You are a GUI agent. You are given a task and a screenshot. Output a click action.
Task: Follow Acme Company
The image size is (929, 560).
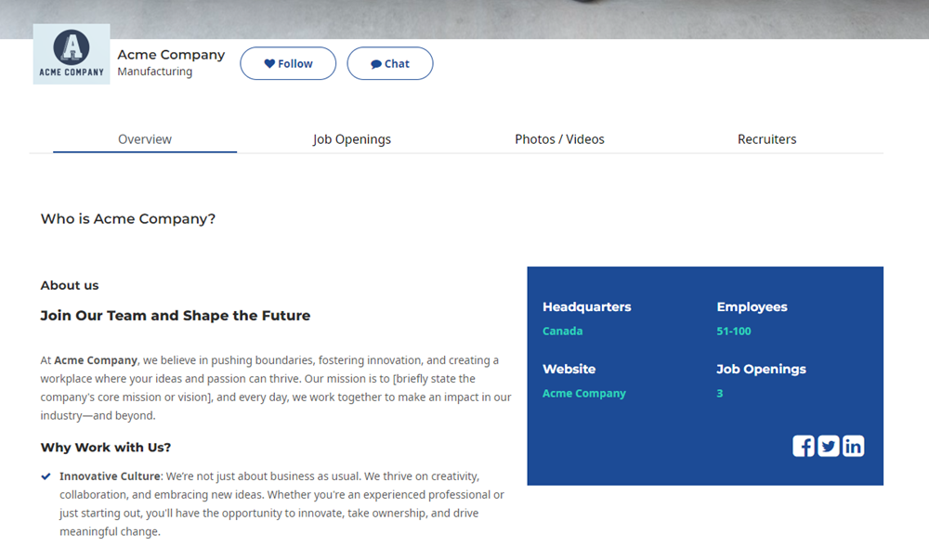click(x=288, y=63)
